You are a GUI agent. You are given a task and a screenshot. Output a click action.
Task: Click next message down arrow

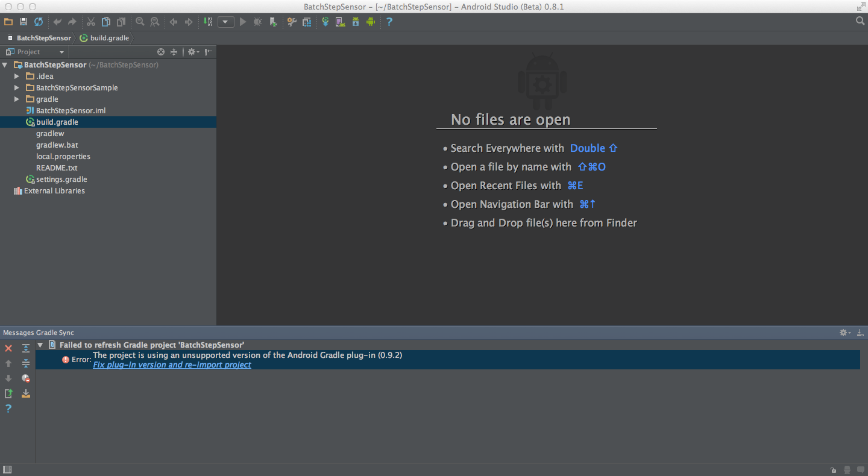[x=8, y=378]
